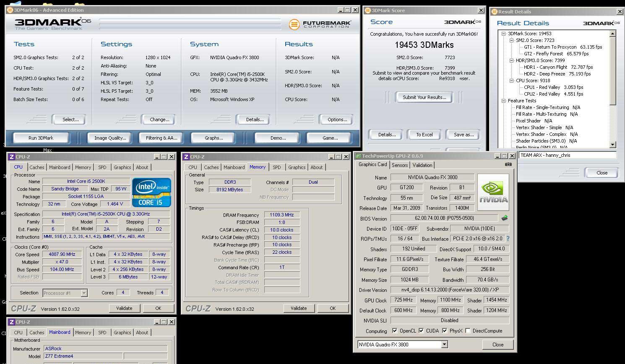This screenshot has height=364, width=625.
Task: Click the Futuremark Corporation logo
Action: [x=320, y=25]
